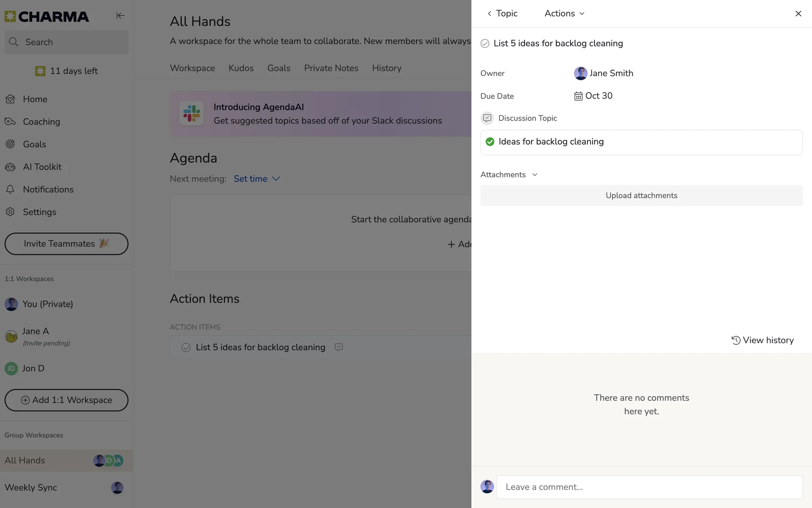Image resolution: width=812 pixels, height=508 pixels.
Task: Click the Upload attachments button
Action: [641, 196]
